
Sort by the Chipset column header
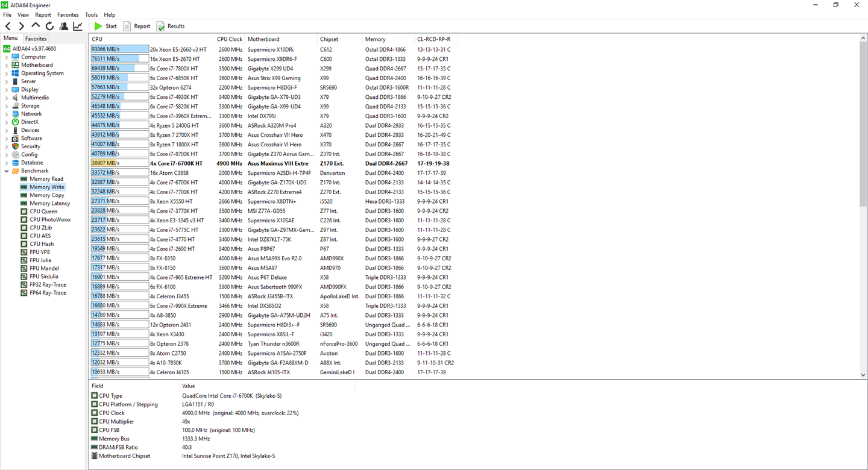tap(340, 39)
